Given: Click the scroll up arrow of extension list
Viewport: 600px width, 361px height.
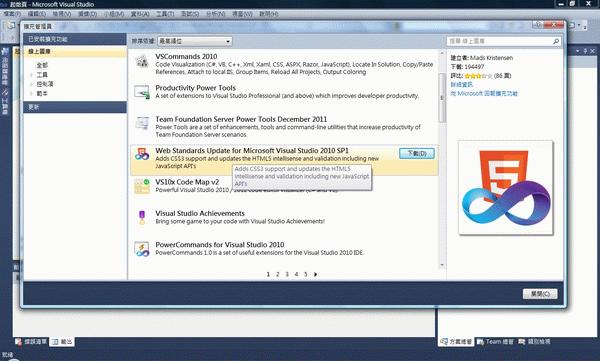Looking at the screenshot, I should [x=442, y=53].
